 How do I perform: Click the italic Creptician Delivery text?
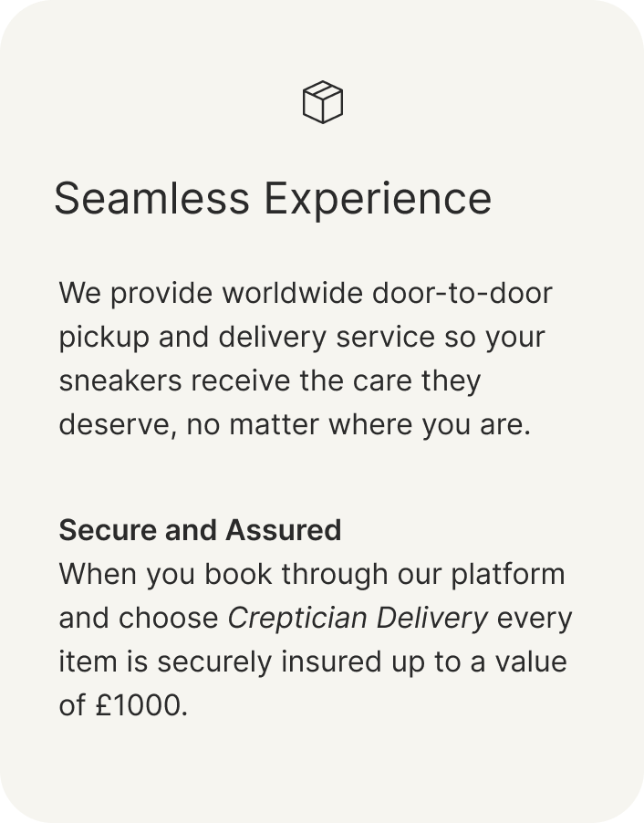[358, 619]
